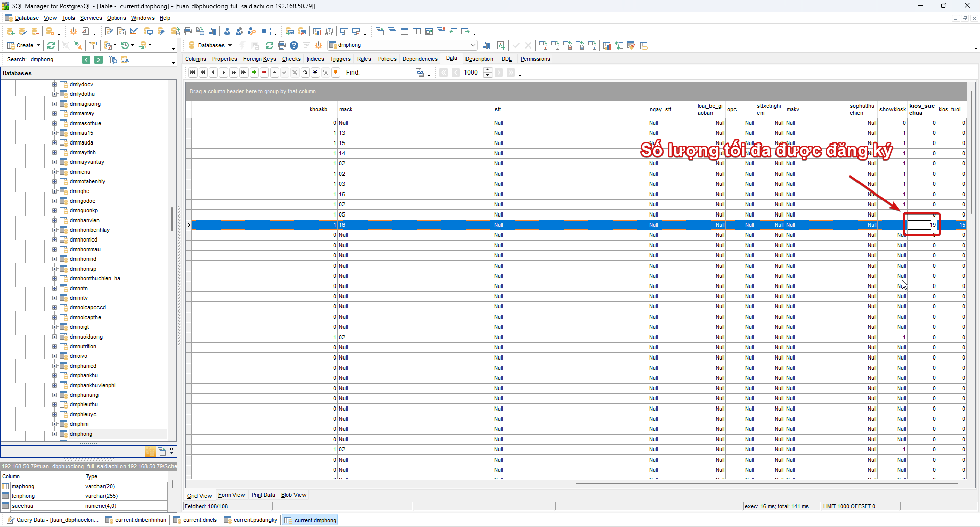The height and width of the screenshot is (527, 980).
Task: Go to the next record
Action: (224, 73)
